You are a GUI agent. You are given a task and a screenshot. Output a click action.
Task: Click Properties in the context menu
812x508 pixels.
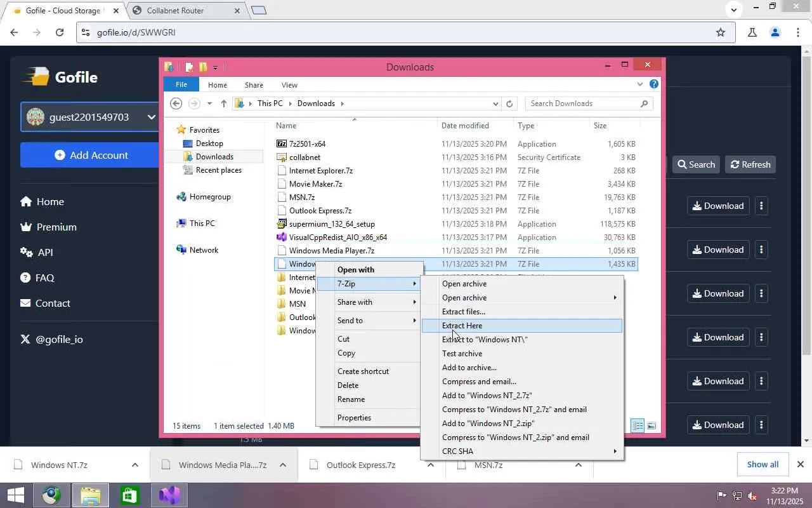click(369, 418)
